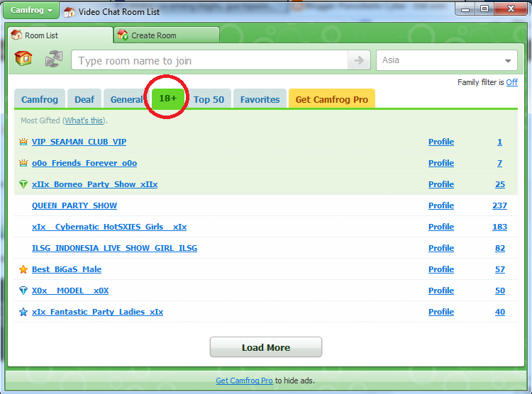Viewport: 532px width, 394px height.
Task: Click blue gem icon beside X0x__MODEL__x0X
Action: (x=23, y=291)
